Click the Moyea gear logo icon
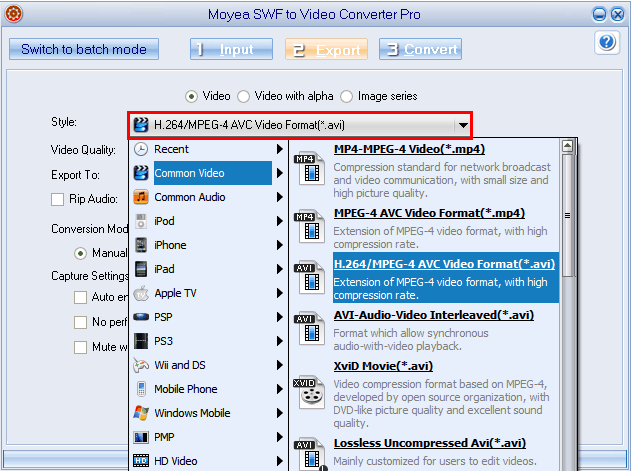Viewport: 631px width, 471px height. (x=13, y=14)
